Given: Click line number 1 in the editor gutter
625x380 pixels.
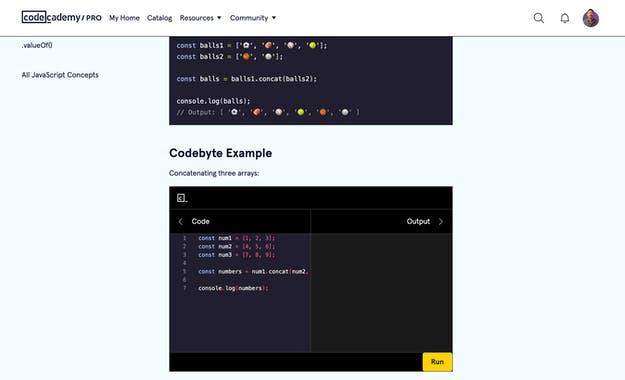Looking at the screenshot, I should pos(185,238).
